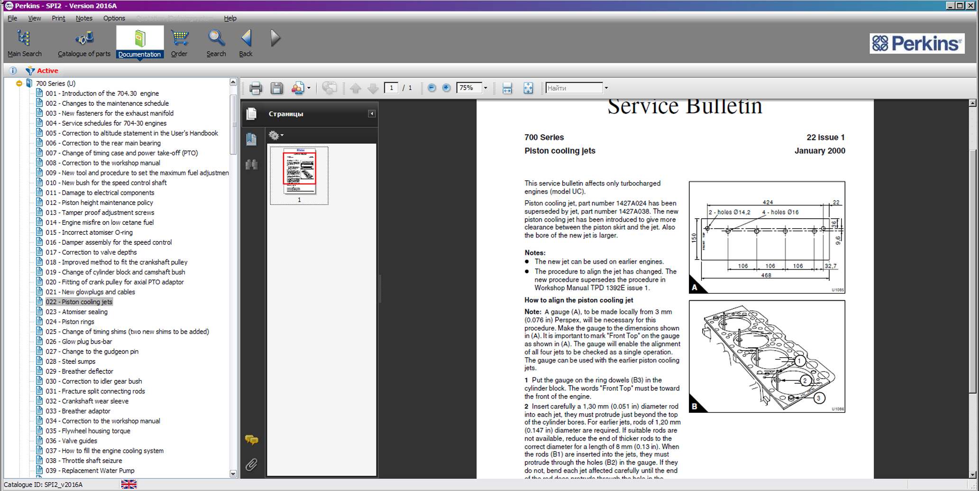Collapse the 700 Series (U) tree node

[19, 83]
